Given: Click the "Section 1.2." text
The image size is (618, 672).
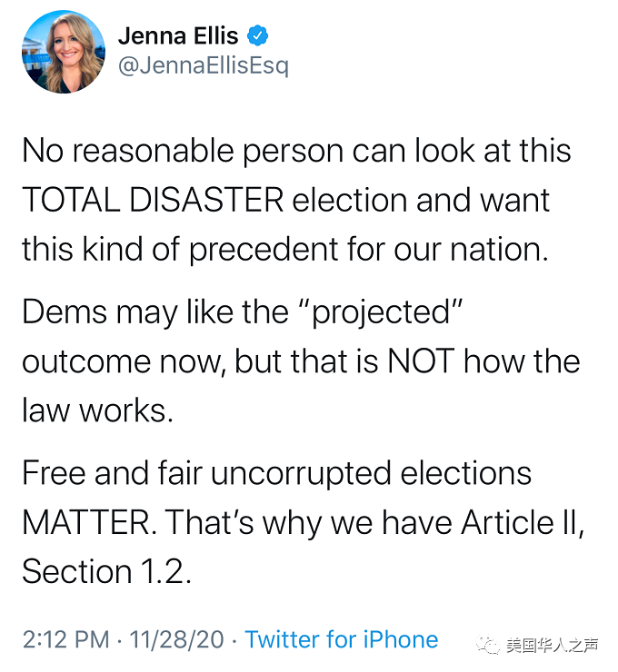Looking at the screenshot, I should pos(106,571).
